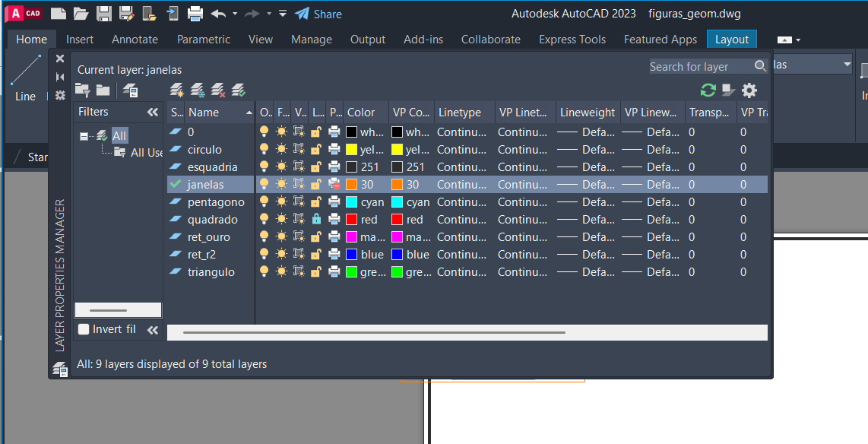Toggle the layer filter tree icon
Image resolution: width=868 pixels, height=444 pixels.
coord(728,90)
